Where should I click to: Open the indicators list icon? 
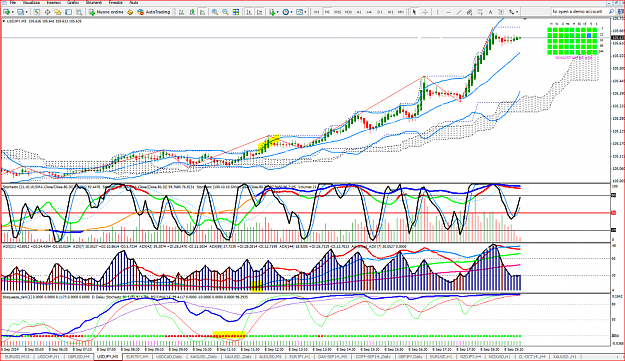click(x=272, y=12)
